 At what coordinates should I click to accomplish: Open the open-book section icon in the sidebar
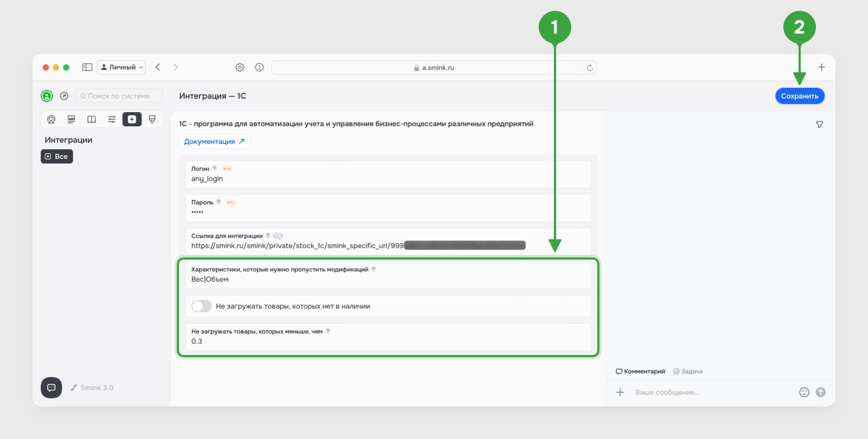click(92, 119)
